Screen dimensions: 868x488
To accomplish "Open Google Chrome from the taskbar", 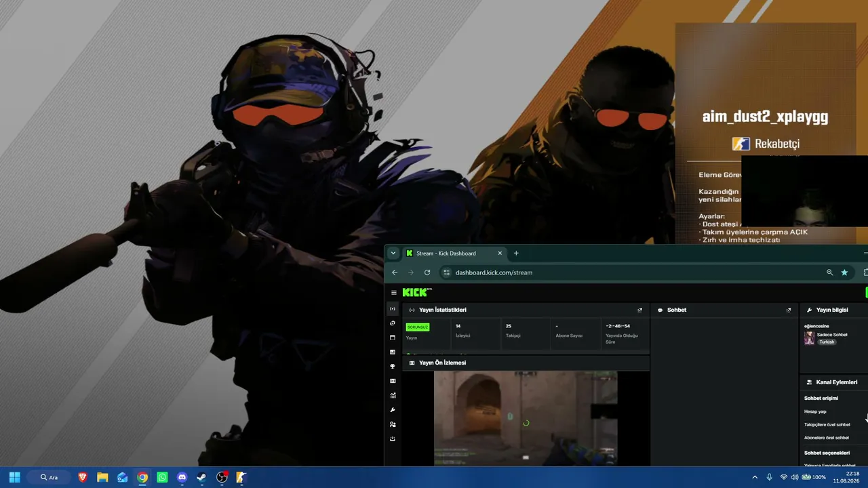I will pos(142,477).
